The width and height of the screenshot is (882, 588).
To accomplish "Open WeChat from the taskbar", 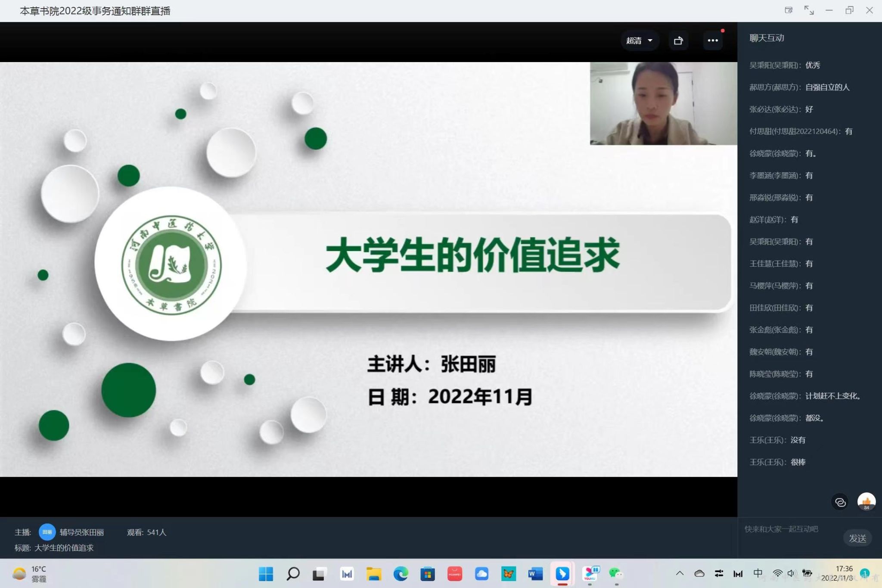I will tap(616, 574).
